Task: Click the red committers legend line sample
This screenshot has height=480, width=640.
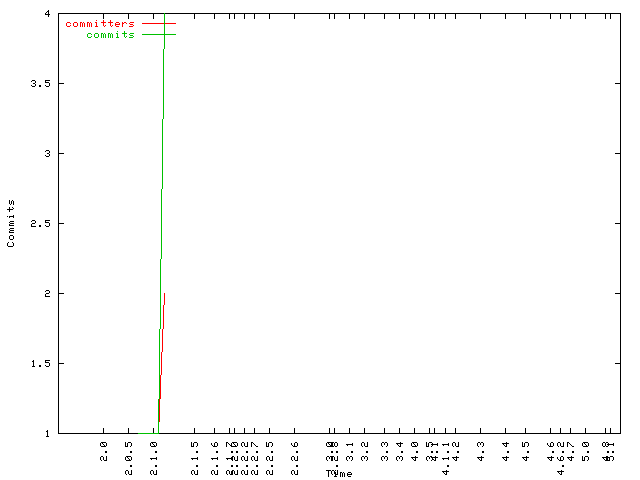Action: pos(158,23)
